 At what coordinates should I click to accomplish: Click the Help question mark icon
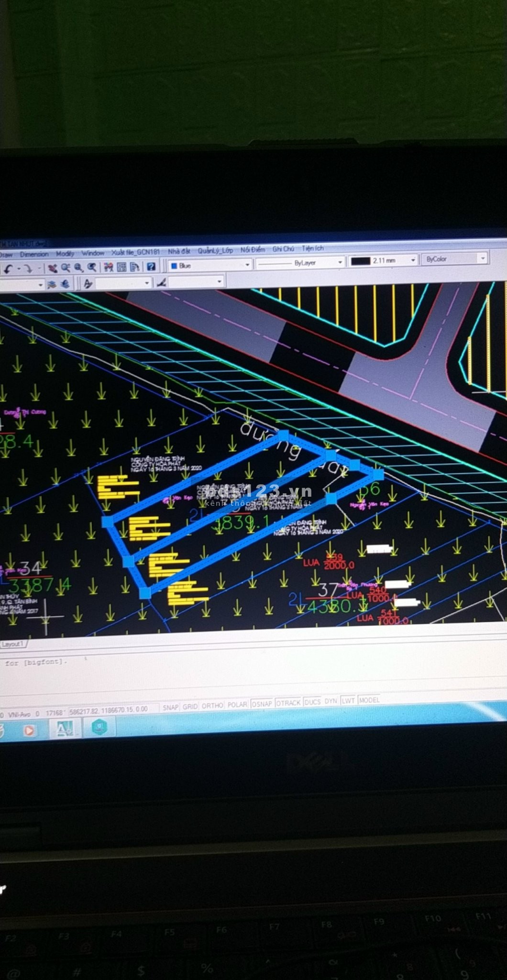tap(151, 267)
